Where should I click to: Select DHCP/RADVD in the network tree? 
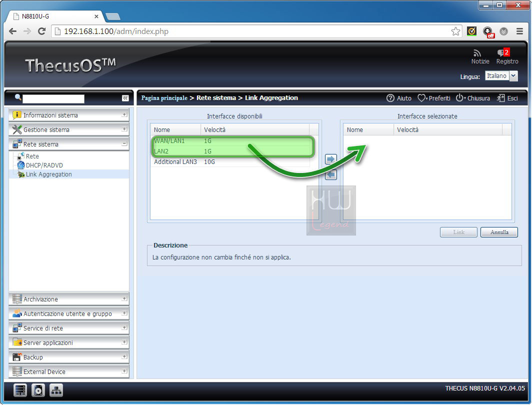tap(44, 165)
